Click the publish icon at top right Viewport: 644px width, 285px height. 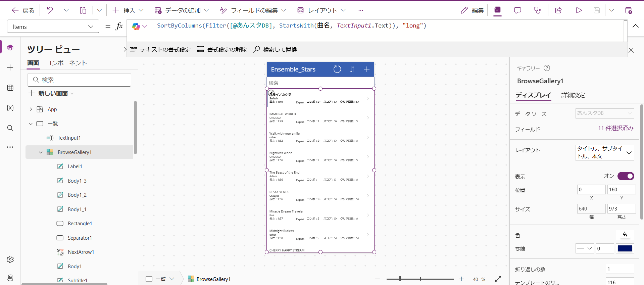(629, 10)
